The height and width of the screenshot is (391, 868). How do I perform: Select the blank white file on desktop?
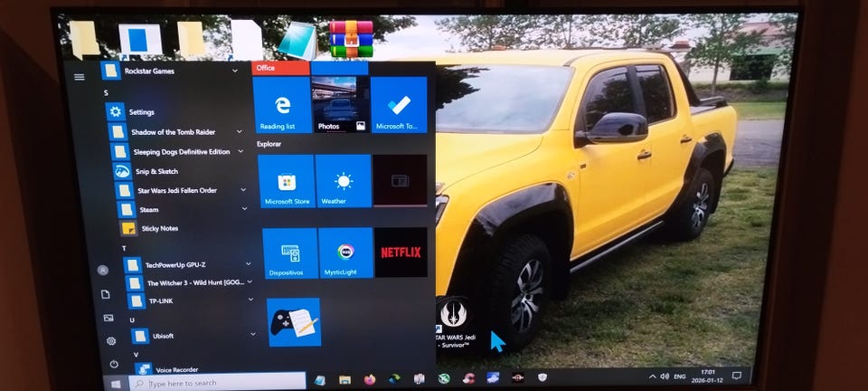pyautogui.click(x=244, y=40)
